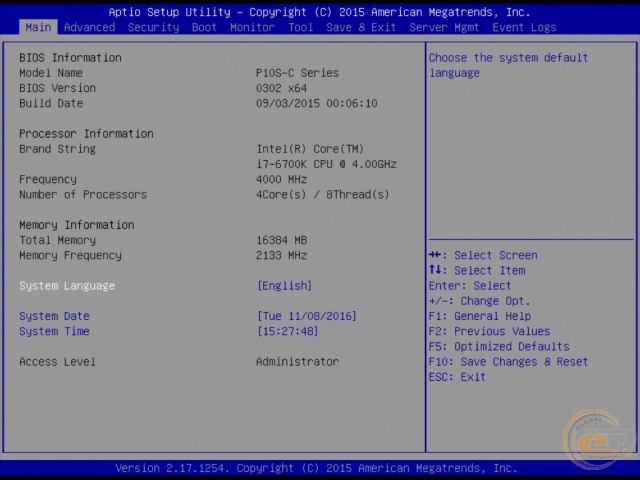The image size is (640, 480).
Task: Click the Model Name label
Action: tap(51, 73)
